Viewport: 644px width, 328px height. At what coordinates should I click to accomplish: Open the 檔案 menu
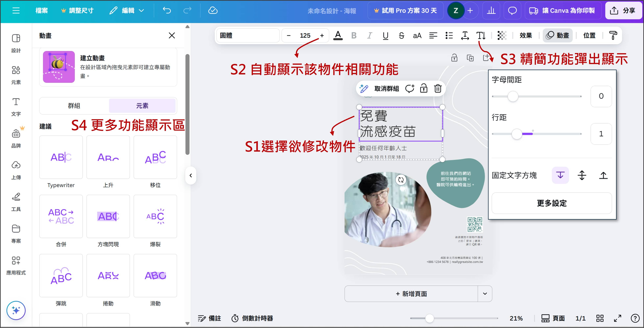(x=41, y=11)
